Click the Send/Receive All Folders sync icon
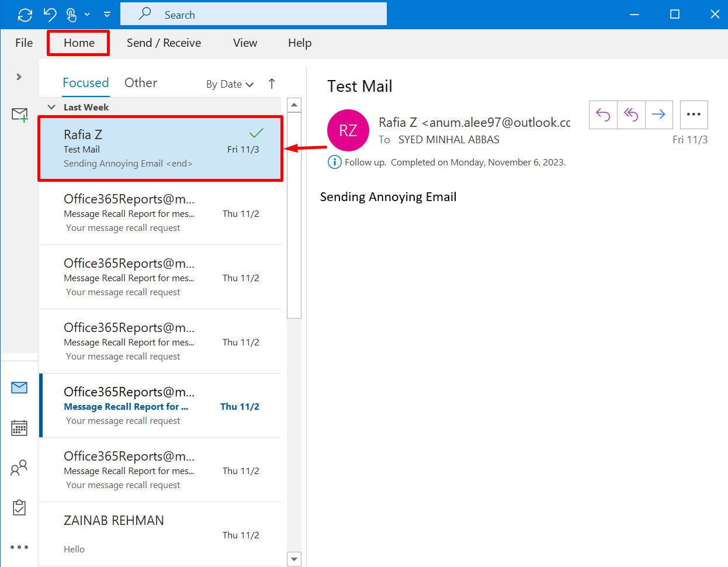728x567 pixels. coord(25,15)
